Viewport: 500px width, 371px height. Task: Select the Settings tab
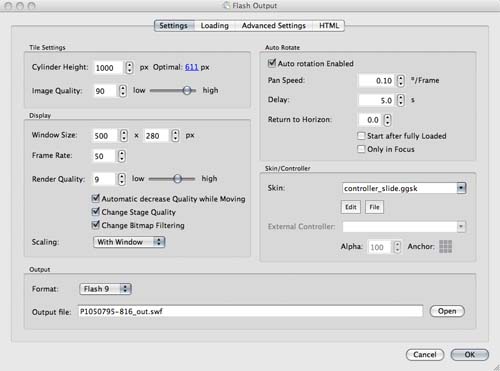[174, 26]
